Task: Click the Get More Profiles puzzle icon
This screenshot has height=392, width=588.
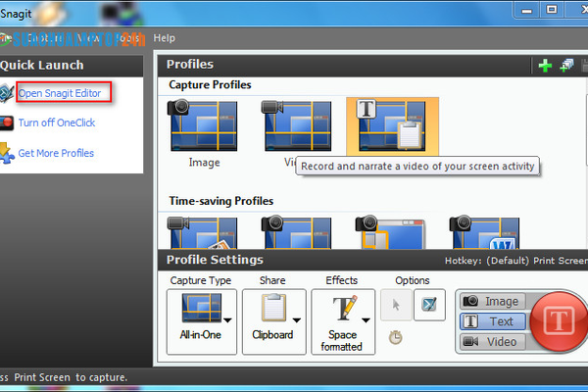Action: 7,153
